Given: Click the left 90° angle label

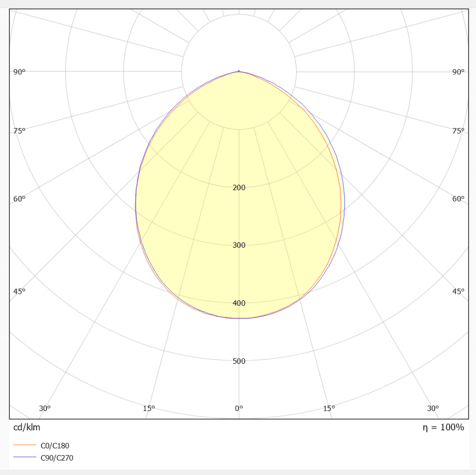Looking at the screenshot, I should (19, 72).
